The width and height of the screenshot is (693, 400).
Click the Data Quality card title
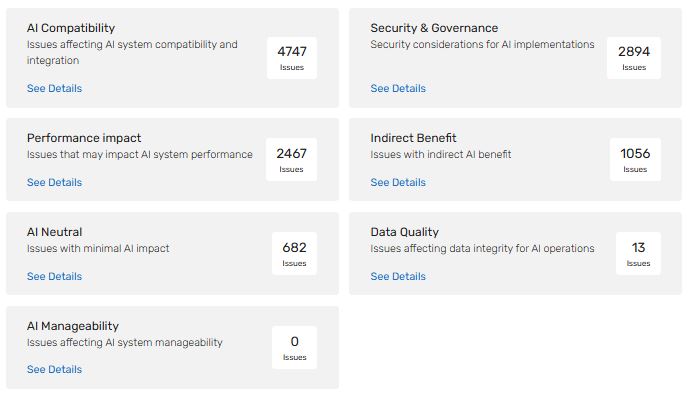404,232
